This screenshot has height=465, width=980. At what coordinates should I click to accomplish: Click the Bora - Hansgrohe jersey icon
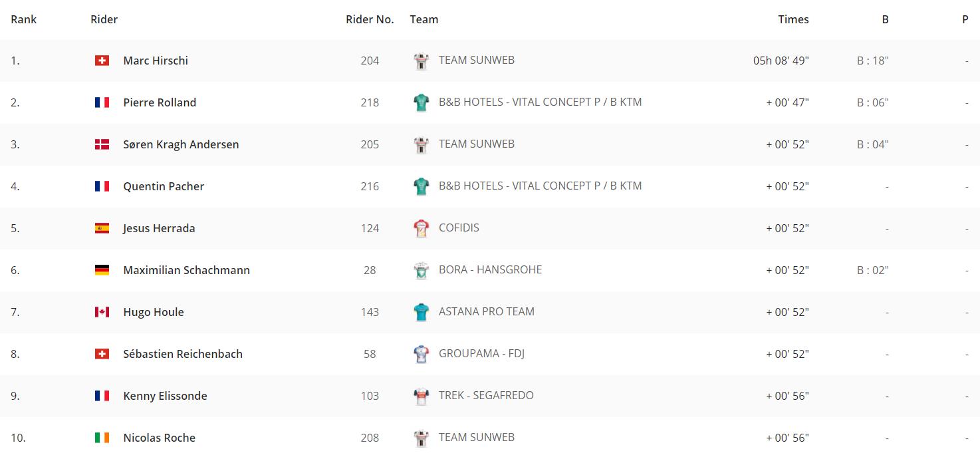[422, 270]
